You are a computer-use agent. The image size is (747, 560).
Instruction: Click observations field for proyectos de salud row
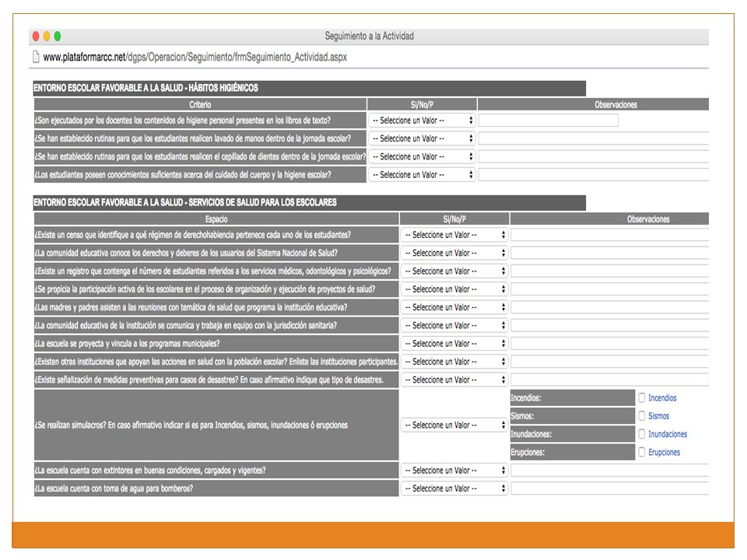[x=610, y=289]
